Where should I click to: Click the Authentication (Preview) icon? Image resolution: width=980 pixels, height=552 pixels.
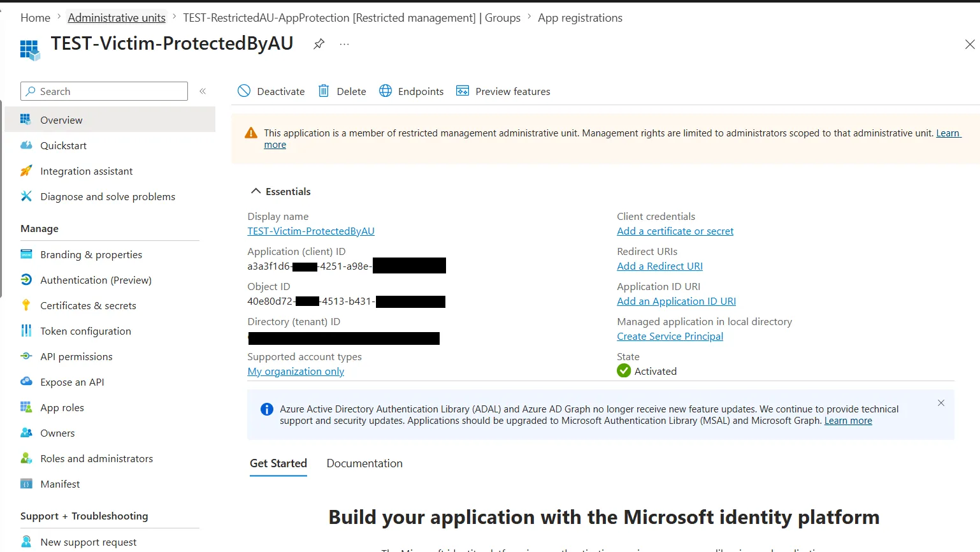[x=26, y=279]
